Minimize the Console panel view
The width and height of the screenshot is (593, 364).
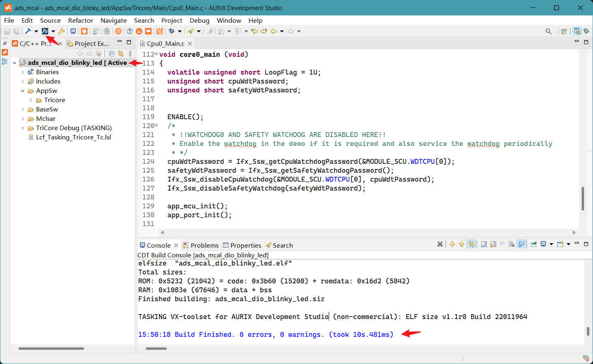(577, 244)
